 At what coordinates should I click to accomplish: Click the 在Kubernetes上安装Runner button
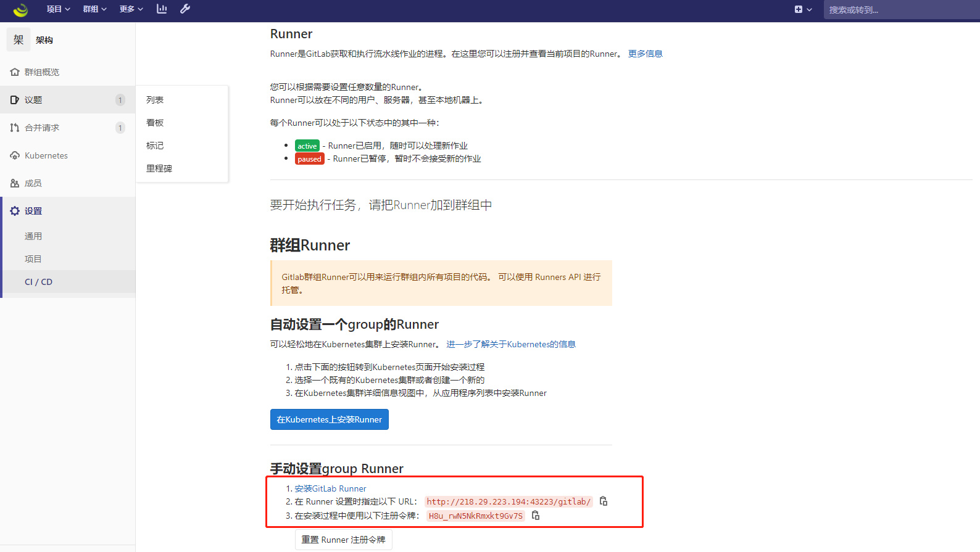tap(330, 419)
